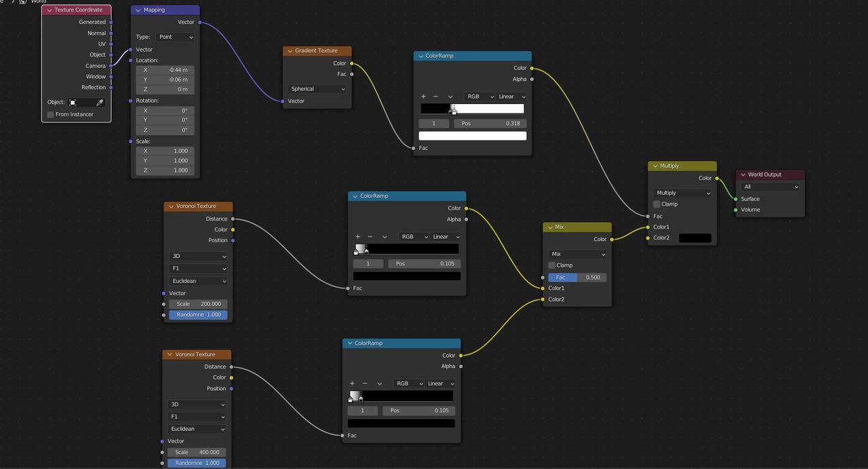The image size is (868, 469).
Task: Collapse the Mix node
Action: [550, 227]
